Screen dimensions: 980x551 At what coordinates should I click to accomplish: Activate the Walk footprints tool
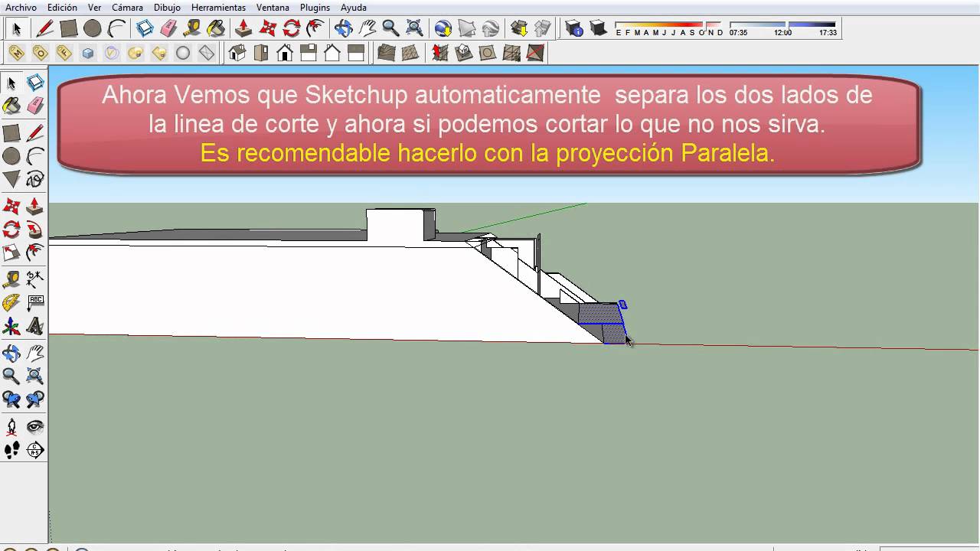(x=11, y=450)
